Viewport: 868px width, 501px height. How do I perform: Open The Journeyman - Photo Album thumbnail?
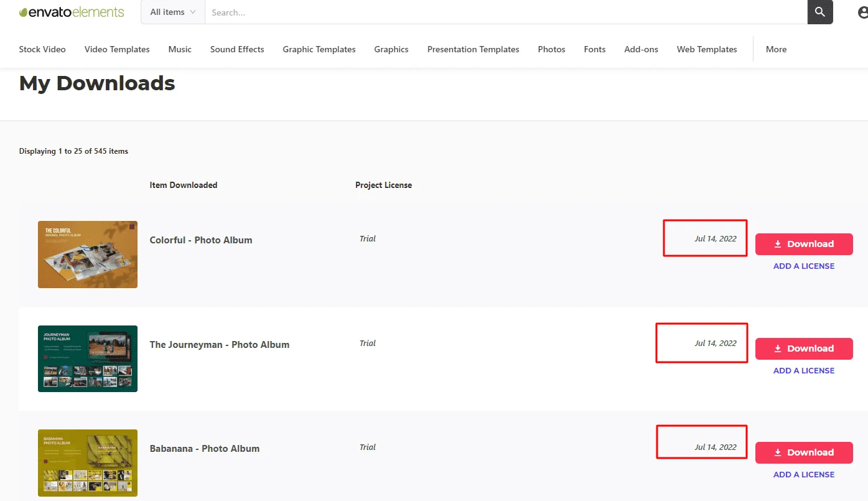[88, 358]
